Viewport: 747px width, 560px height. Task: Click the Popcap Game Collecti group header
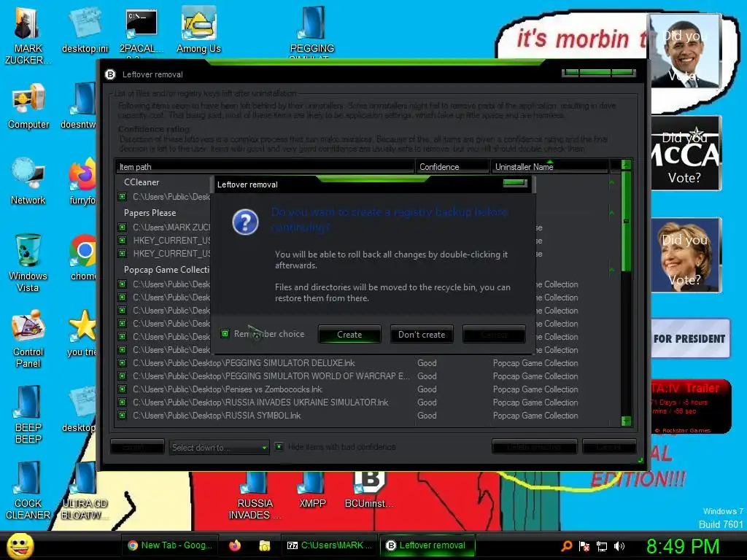click(x=166, y=270)
